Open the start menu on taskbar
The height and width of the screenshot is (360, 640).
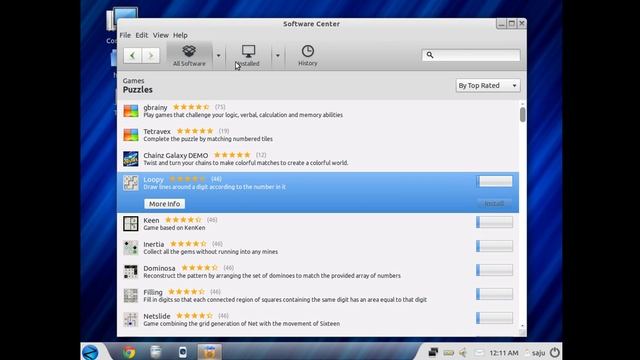[x=90, y=352]
